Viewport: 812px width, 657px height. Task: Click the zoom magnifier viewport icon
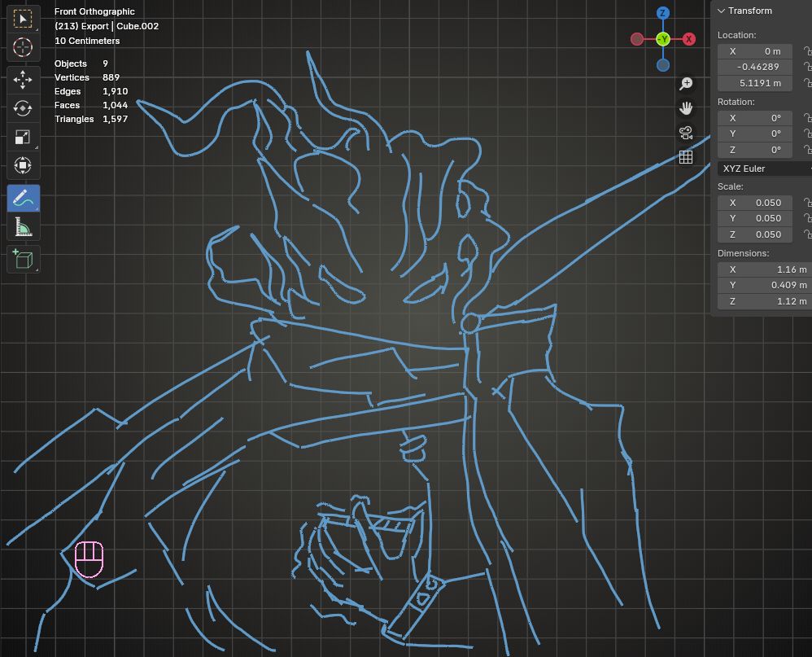[686, 83]
